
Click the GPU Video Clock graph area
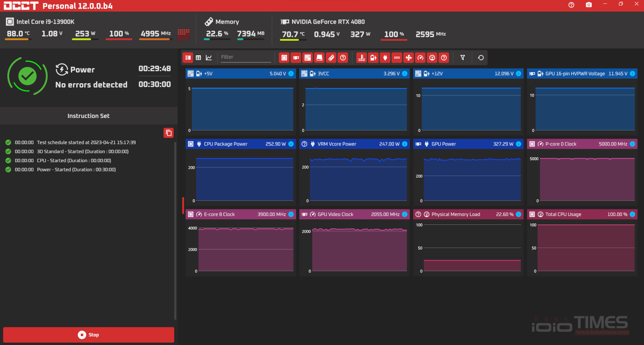pos(358,250)
